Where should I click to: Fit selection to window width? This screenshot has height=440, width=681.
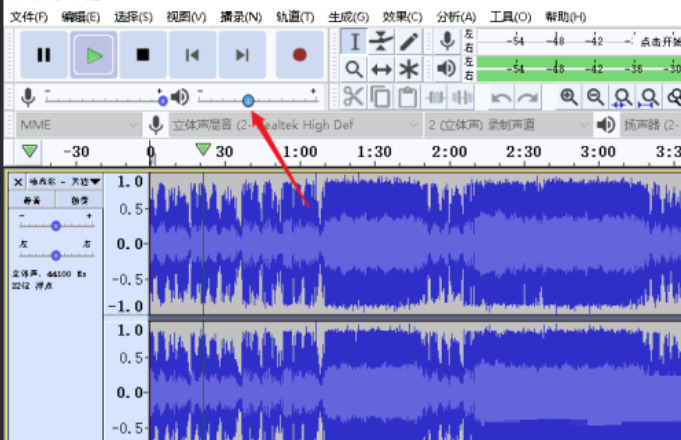[x=622, y=97]
